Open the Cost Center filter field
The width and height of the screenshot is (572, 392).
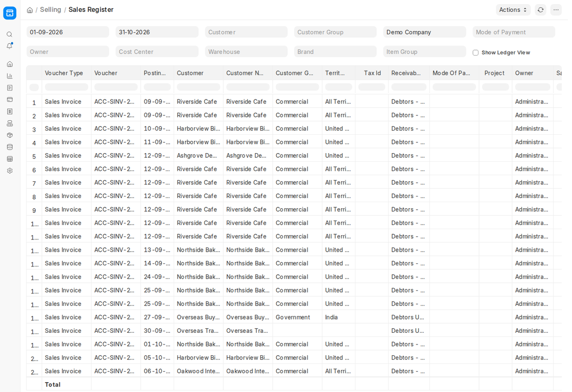pos(157,52)
